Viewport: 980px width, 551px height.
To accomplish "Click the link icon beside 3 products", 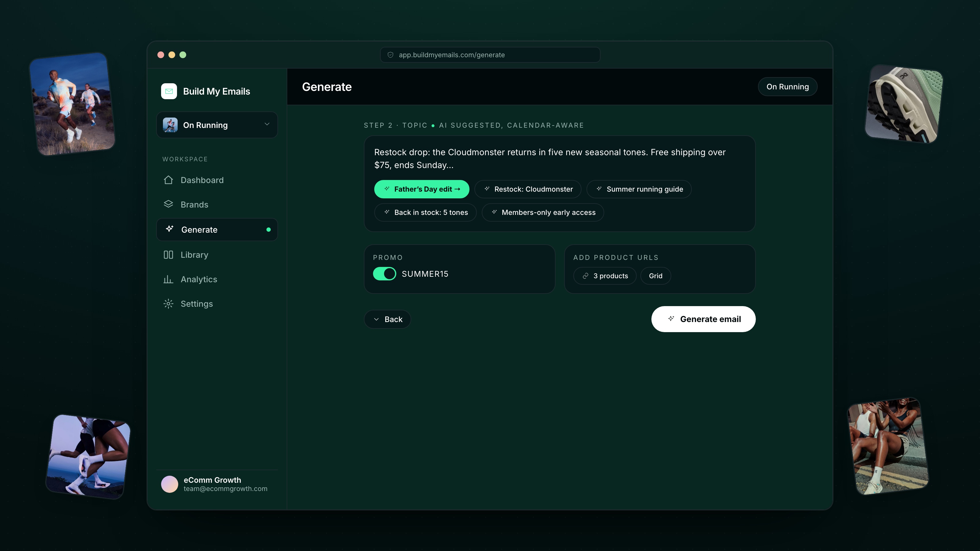I will [586, 276].
